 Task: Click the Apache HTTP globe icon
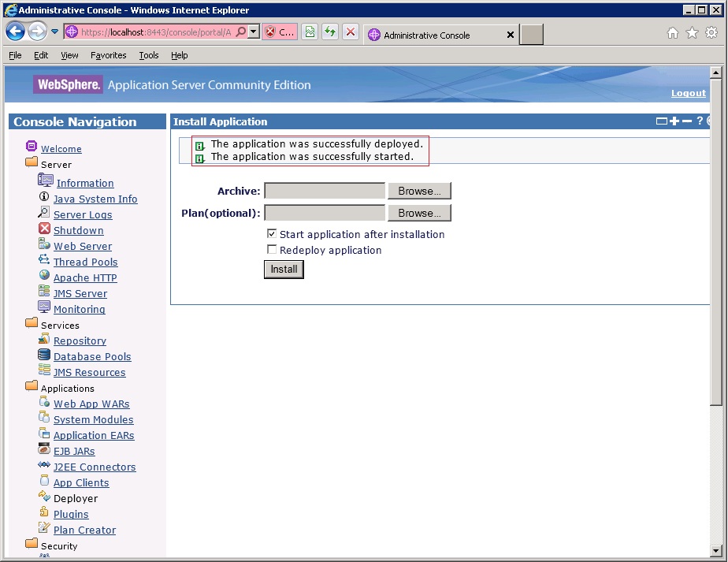[x=45, y=275]
